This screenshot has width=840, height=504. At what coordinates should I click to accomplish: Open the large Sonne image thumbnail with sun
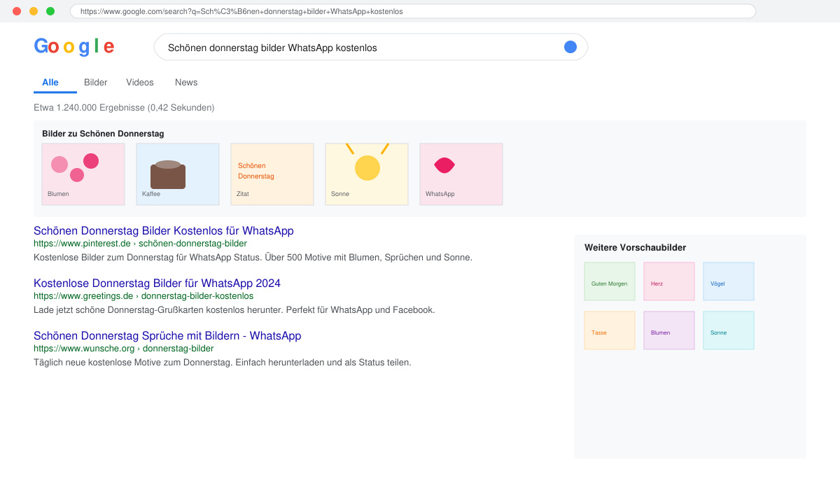click(x=367, y=174)
